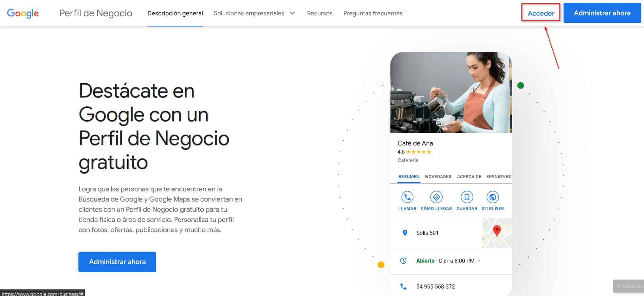Click the Café de Ana title
The height and width of the screenshot is (296, 644).
(415, 143)
